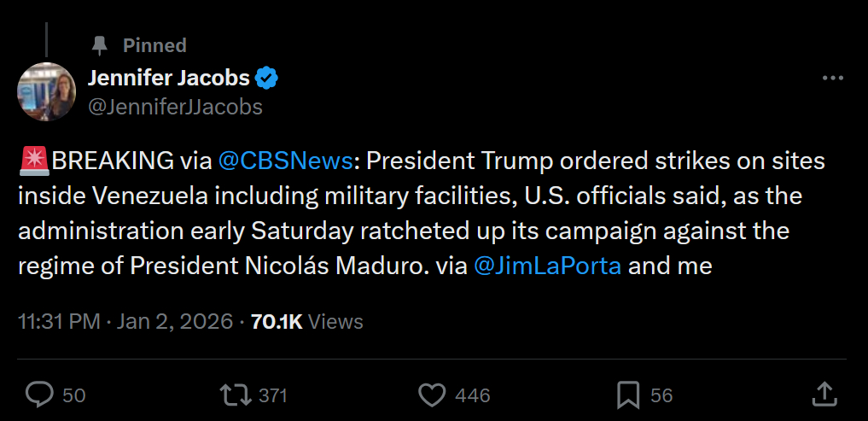Click the @JenniferJJacobs handle
868x421 pixels.
pos(175,107)
